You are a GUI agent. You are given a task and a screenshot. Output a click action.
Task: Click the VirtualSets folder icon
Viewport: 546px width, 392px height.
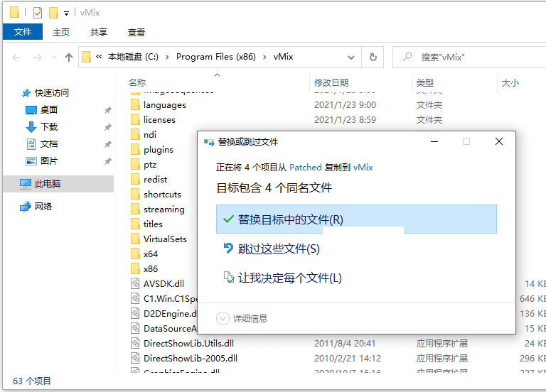[136, 239]
